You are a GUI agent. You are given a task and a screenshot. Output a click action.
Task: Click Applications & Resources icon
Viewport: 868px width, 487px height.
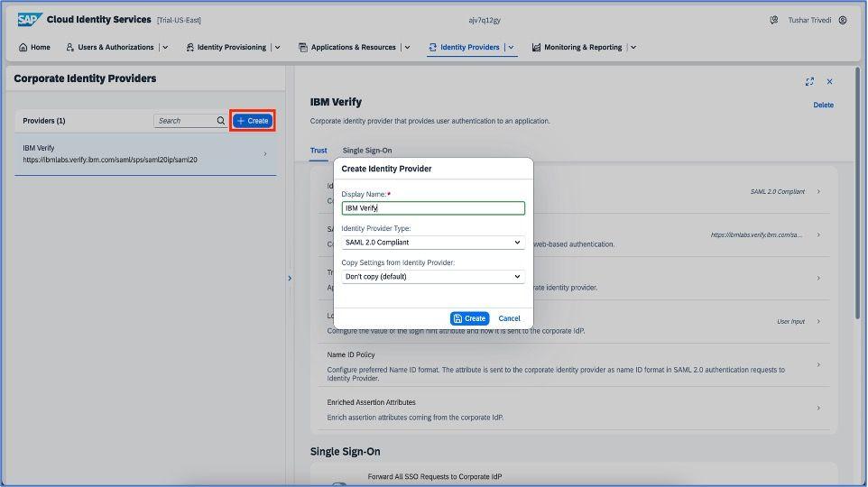(303, 48)
